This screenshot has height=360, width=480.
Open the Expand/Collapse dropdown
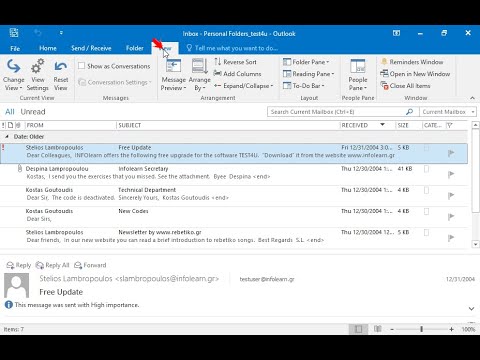(x=244, y=86)
